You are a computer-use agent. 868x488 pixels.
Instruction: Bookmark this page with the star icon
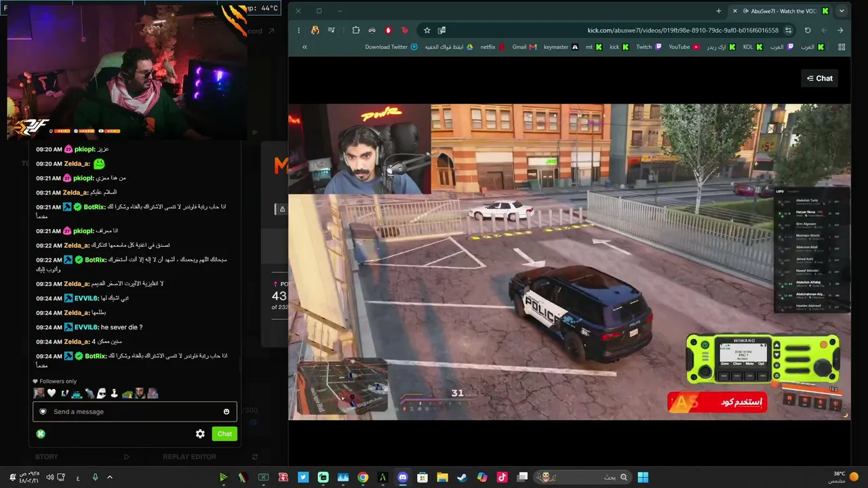(x=427, y=30)
